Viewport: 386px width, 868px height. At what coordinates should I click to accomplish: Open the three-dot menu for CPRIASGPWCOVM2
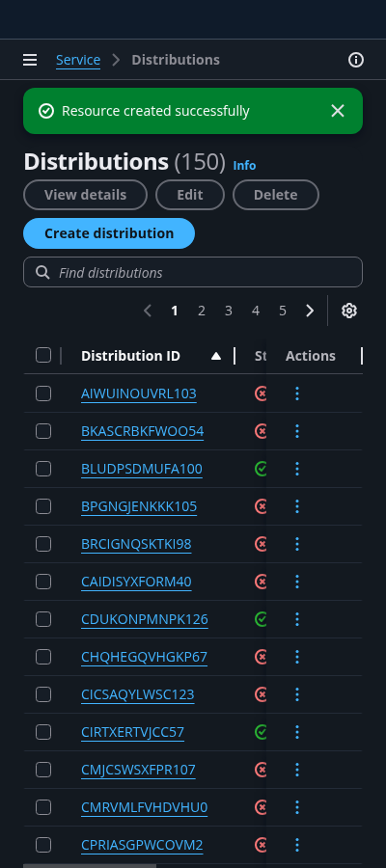point(297,845)
